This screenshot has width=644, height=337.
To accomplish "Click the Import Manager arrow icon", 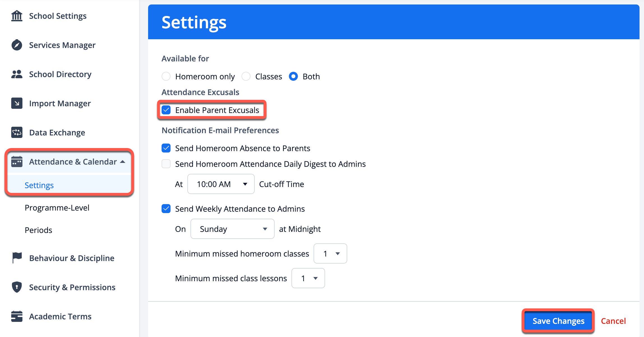I will coord(17,103).
